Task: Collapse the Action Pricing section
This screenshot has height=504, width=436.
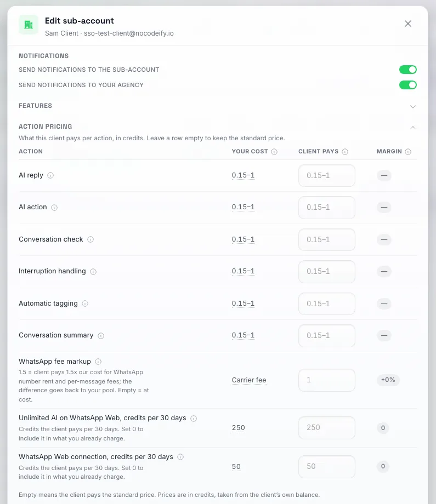Action: pyautogui.click(x=413, y=128)
